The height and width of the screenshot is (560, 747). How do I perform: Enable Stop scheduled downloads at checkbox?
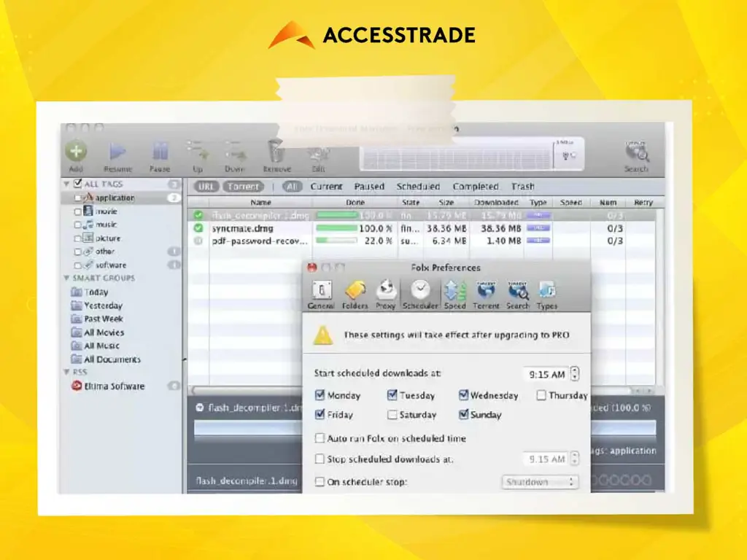point(320,459)
